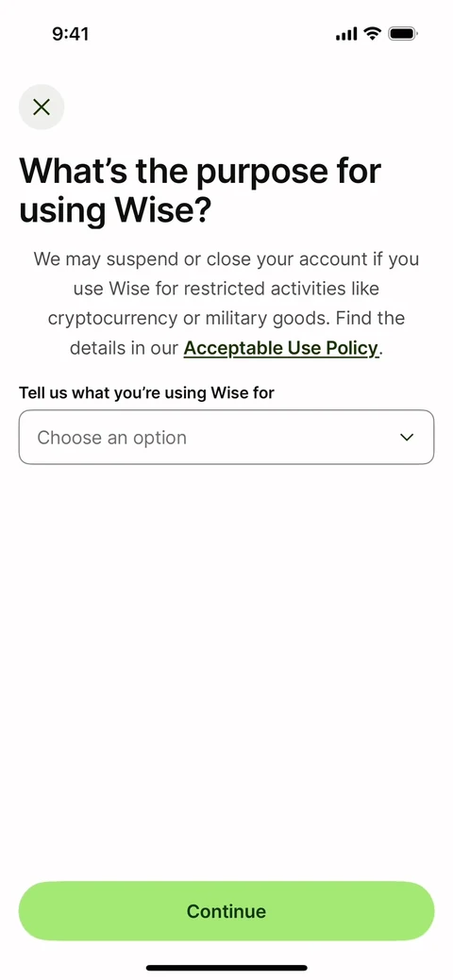Screen dimensions: 453x980
Task: Tap the We may suspend or close text line
Action: (226, 258)
